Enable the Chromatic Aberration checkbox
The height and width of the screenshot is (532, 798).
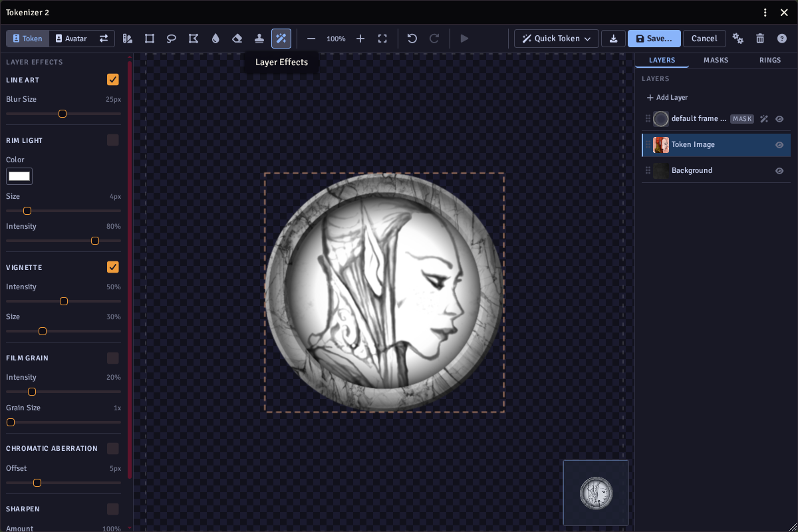pos(113,448)
